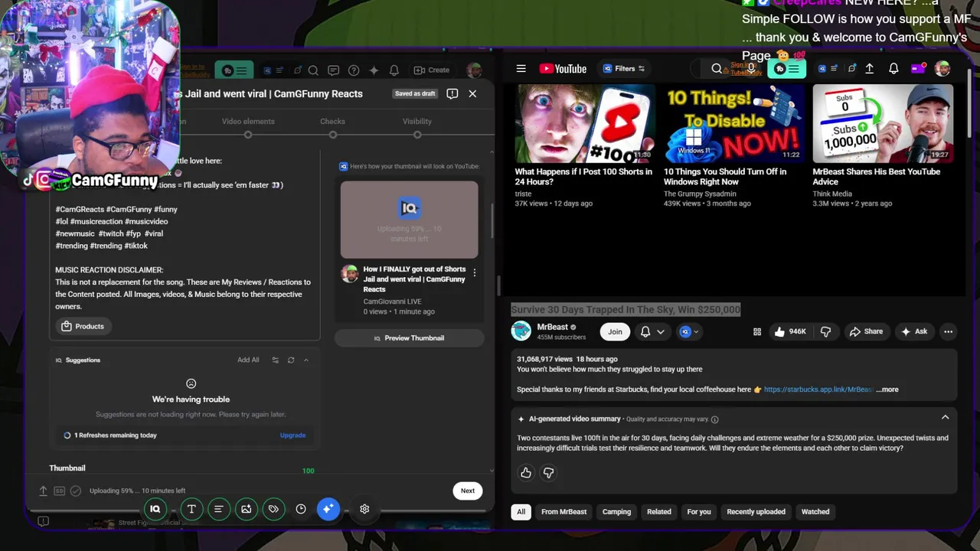Select the thumbnail image tool in bottom toolbar

(246, 509)
